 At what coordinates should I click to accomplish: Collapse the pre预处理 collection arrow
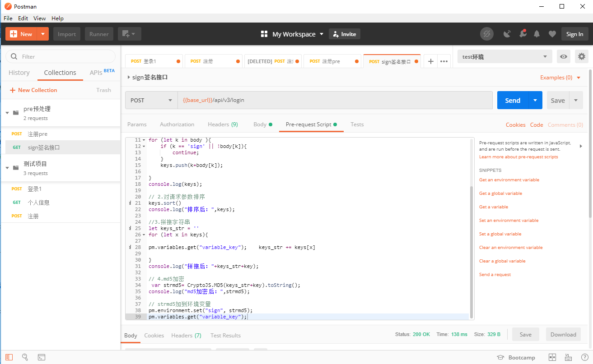point(7,113)
